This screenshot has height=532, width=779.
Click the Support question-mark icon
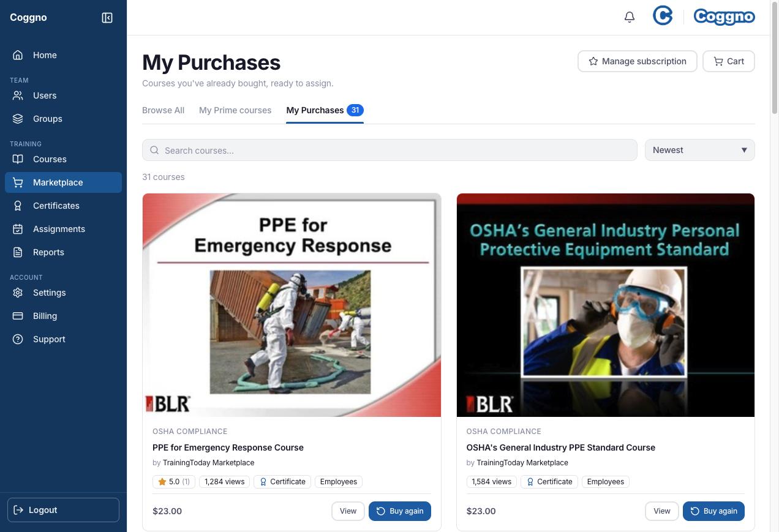pos(18,339)
